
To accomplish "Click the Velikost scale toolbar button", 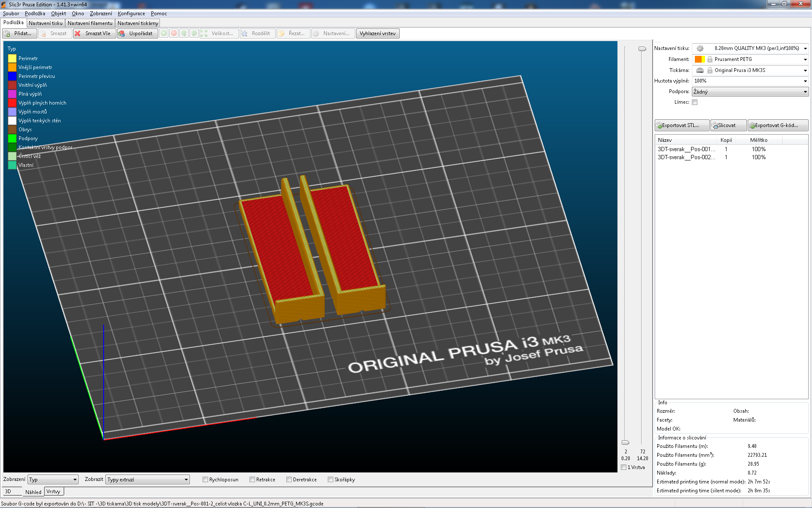I will tap(219, 33).
